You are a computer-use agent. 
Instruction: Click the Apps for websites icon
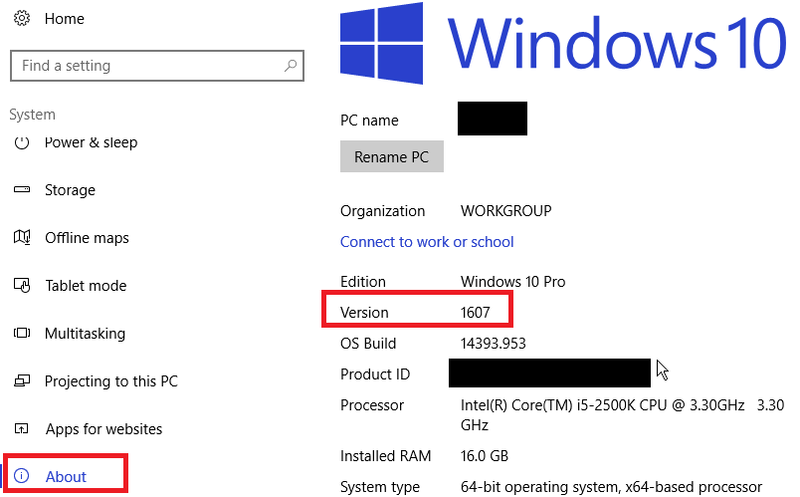click(x=21, y=429)
